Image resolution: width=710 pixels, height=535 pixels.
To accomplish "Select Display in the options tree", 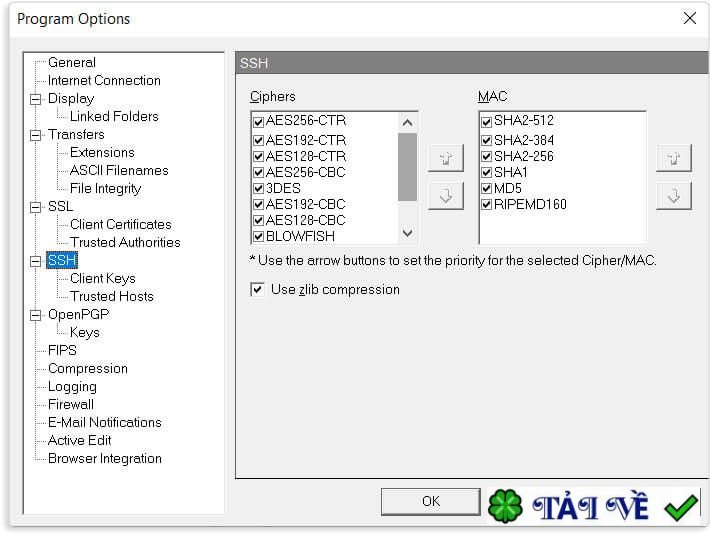I will click(x=71, y=99).
